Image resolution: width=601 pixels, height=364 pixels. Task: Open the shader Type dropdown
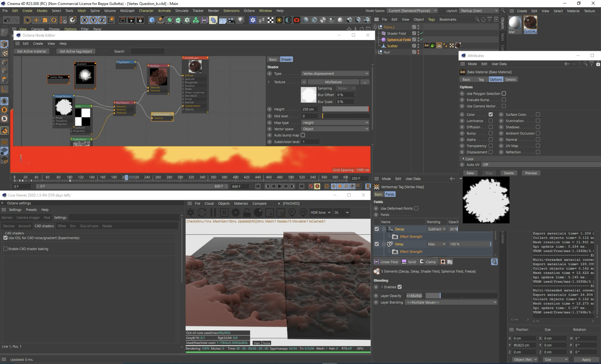335,73
